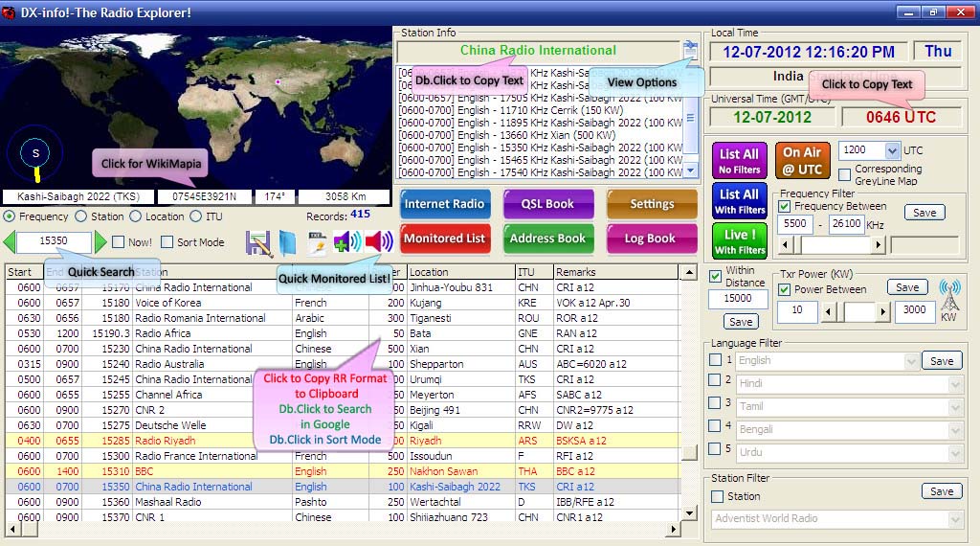Open Settings

[652, 204]
